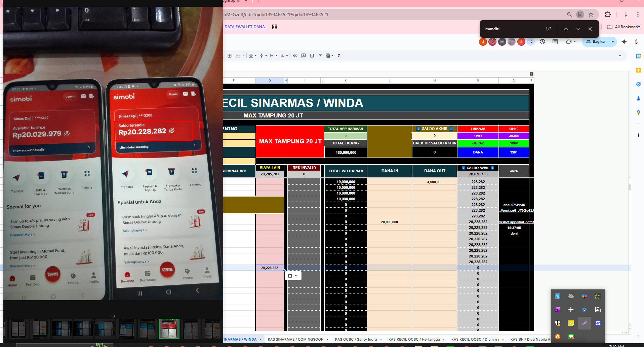Screen dimensions: 644x347
Task: Open the Chrome three-dot menu
Action: pos(638,14)
